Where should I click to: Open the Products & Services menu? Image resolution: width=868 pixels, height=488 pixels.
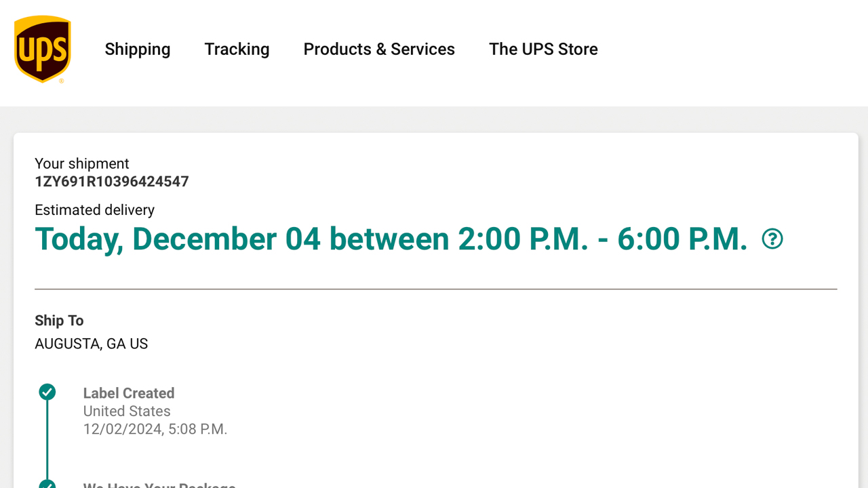379,49
